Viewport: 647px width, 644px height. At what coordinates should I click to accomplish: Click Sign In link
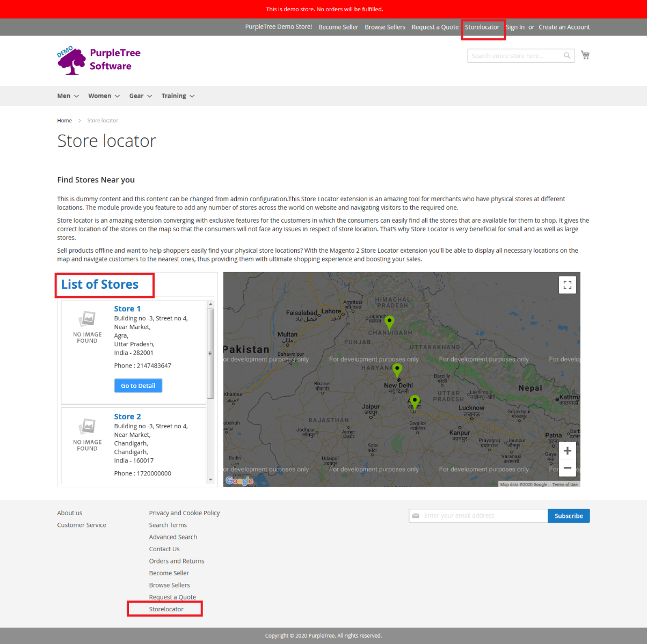[x=515, y=27]
